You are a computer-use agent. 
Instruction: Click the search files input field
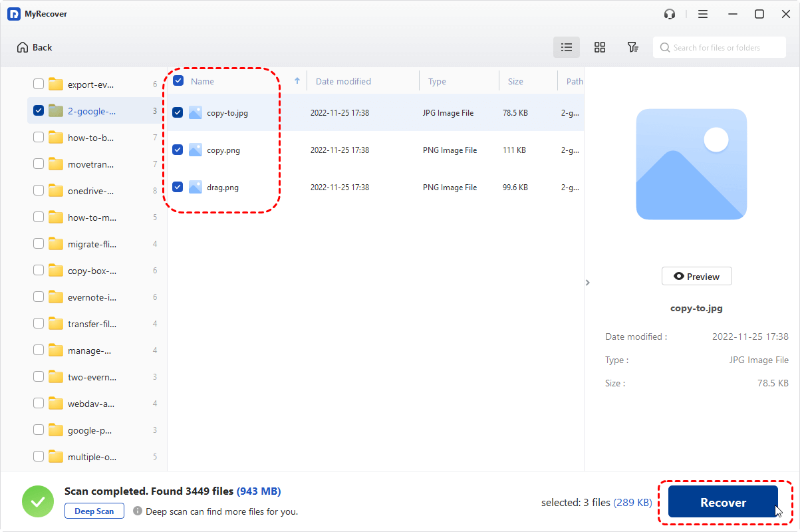719,47
